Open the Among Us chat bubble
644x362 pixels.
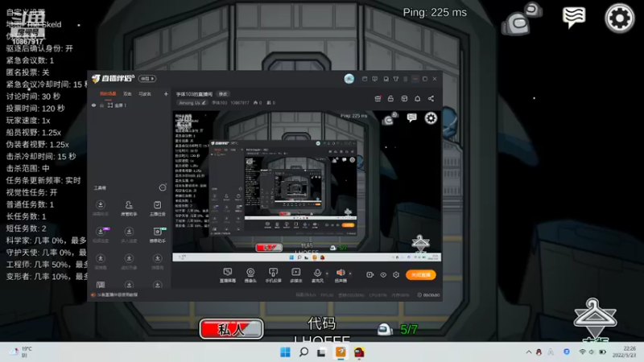pyautogui.click(x=573, y=17)
